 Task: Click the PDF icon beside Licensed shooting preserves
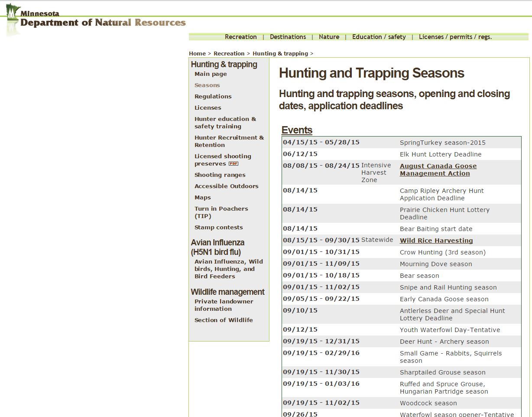pyautogui.click(x=234, y=164)
